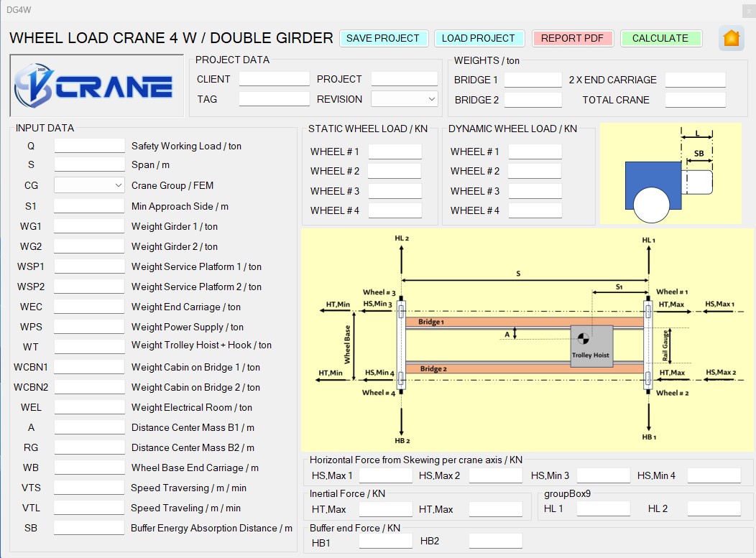The image size is (756, 558).
Task: Click the VCrane logo image
Action: (96, 85)
